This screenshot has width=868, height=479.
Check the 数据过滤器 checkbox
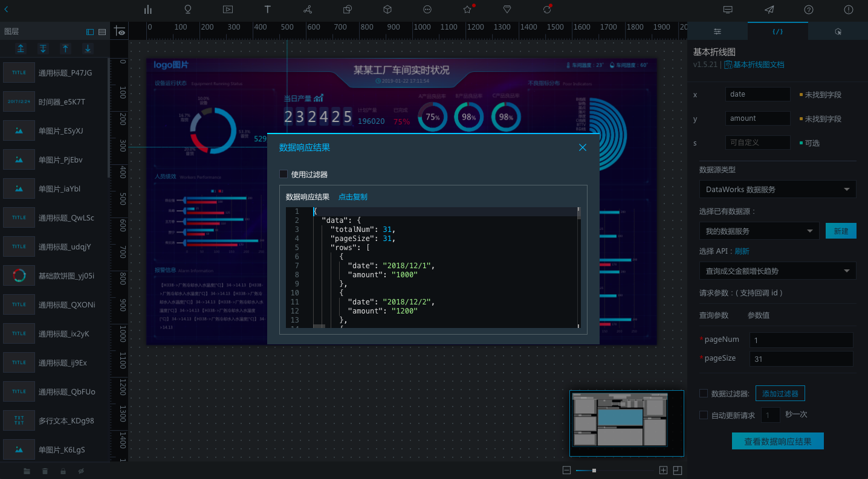click(704, 393)
